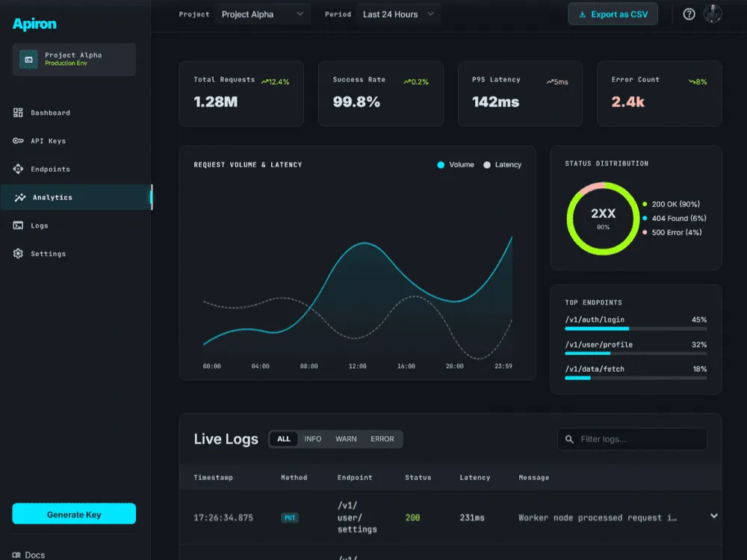Click the 2XX status donut chart
747x560 pixels.
tap(603, 218)
